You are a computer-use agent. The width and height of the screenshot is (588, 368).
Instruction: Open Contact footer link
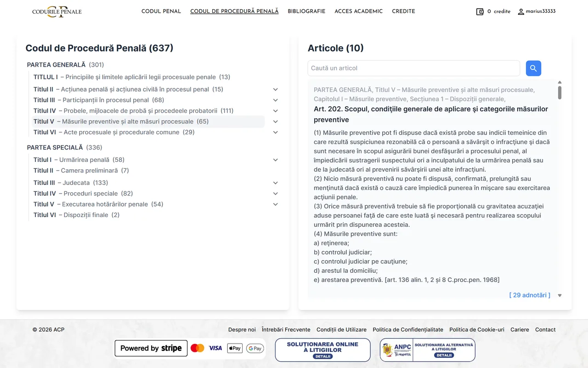pyautogui.click(x=545, y=330)
